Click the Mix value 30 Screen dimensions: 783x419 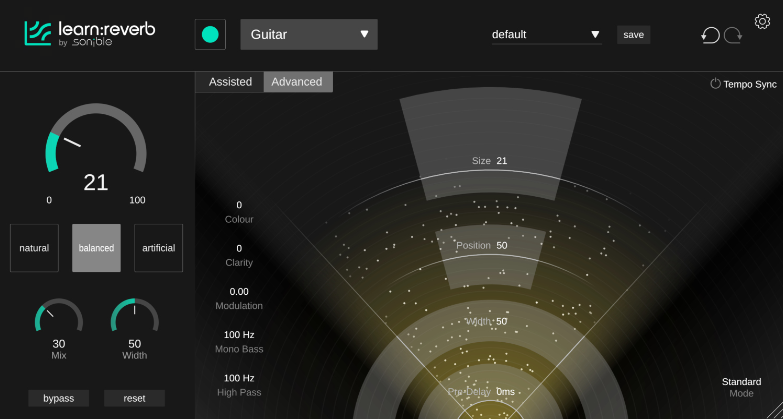click(59, 344)
